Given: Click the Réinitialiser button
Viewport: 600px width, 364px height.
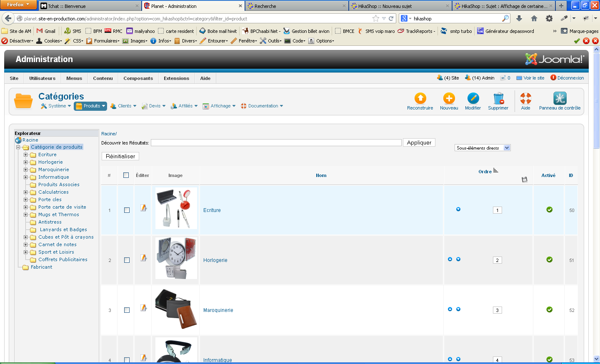Looking at the screenshot, I should click(120, 156).
